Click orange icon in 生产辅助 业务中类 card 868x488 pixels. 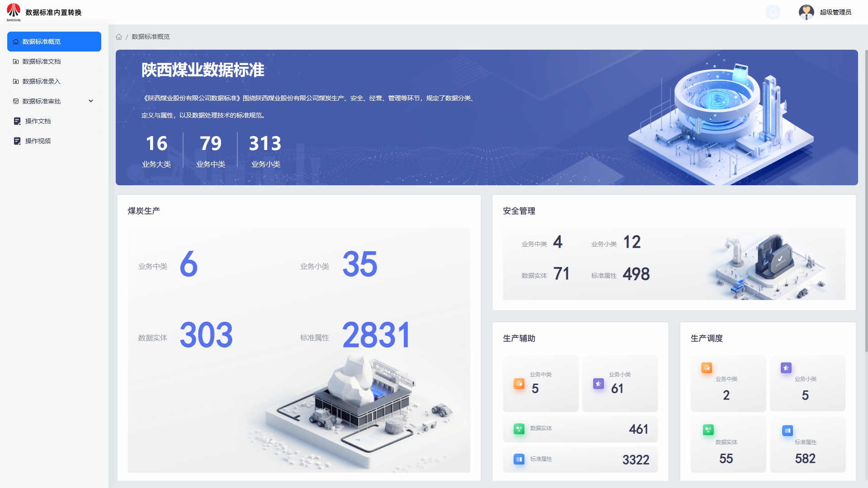519,384
